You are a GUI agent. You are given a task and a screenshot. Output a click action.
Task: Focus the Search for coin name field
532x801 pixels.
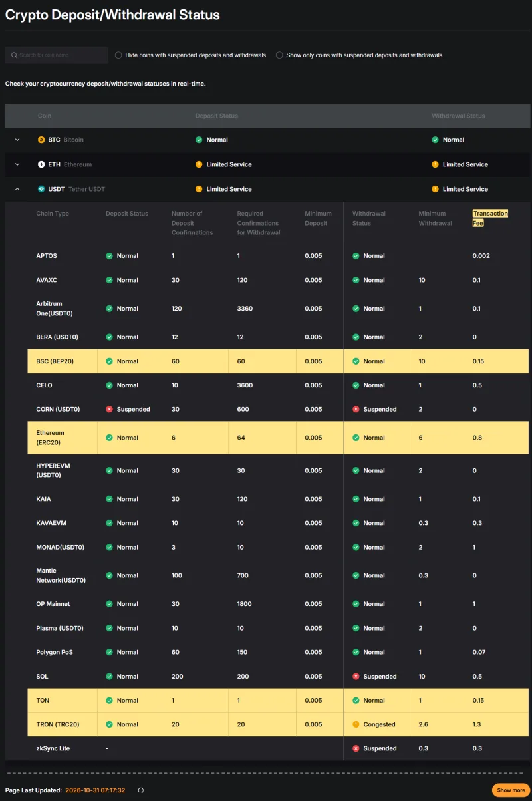pyautogui.click(x=57, y=55)
